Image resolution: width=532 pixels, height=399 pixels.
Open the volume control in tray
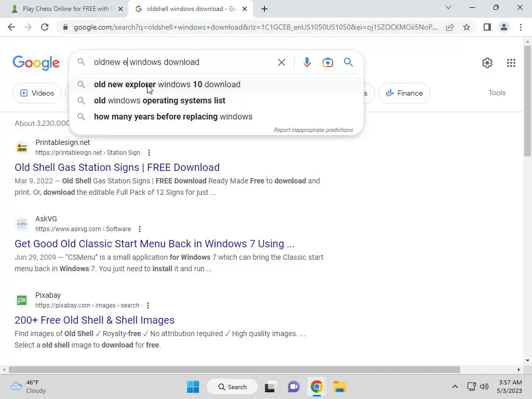(x=484, y=387)
